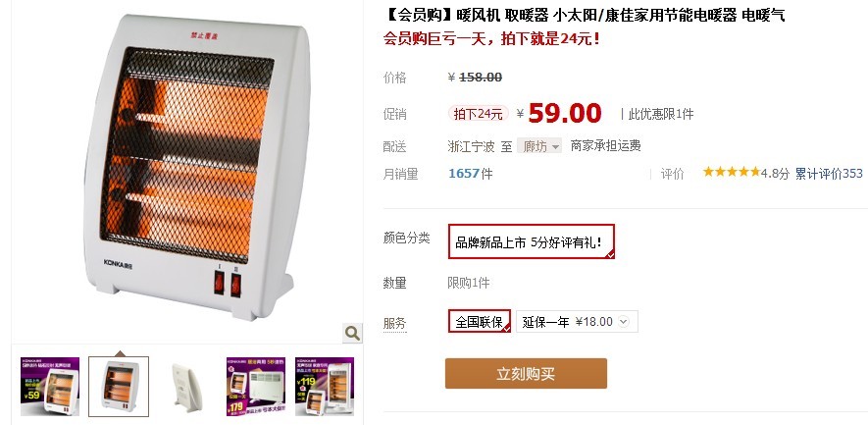Click the chevron on warranty selector
This screenshot has width=868, height=425.
tap(624, 321)
